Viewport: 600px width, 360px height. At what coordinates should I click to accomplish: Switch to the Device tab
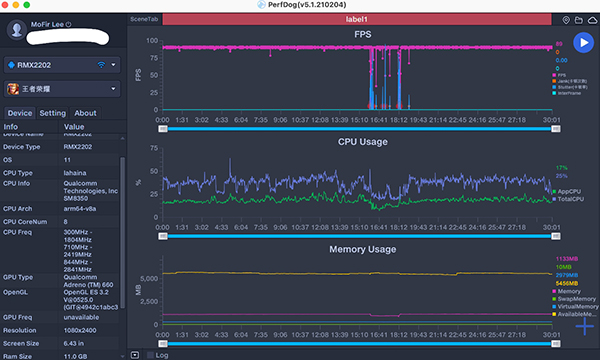click(x=20, y=113)
